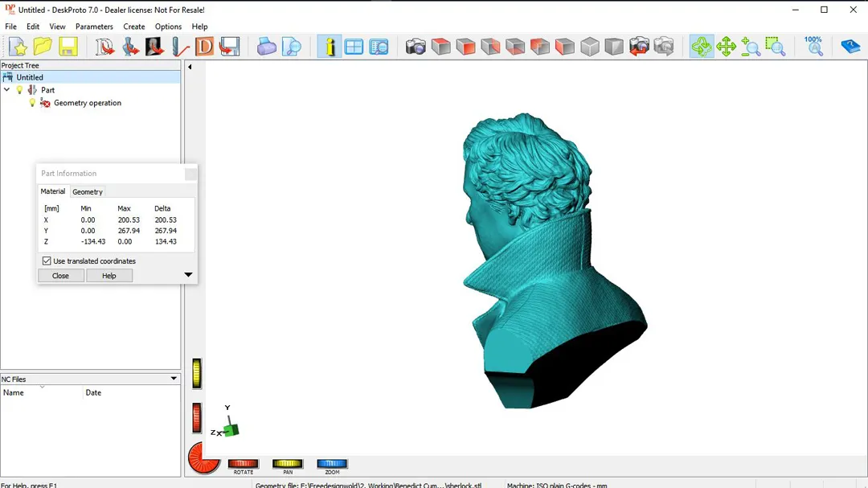Image resolution: width=868 pixels, height=488 pixels.
Task: Sort NC files by the Date column
Action: (132, 392)
